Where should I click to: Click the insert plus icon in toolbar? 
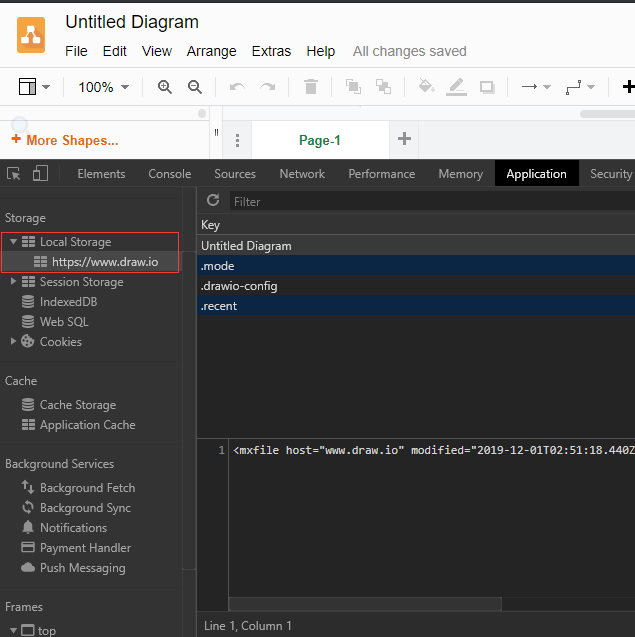[628, 87]
